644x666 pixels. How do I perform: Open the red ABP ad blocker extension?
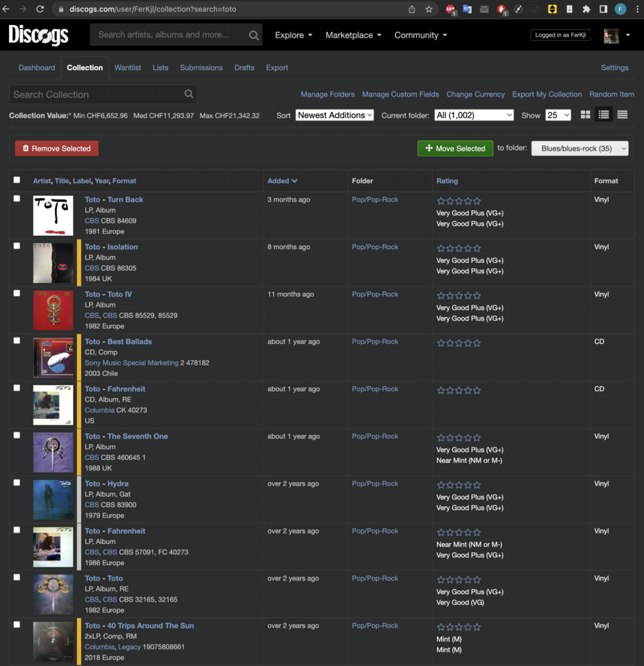point(450,9)
